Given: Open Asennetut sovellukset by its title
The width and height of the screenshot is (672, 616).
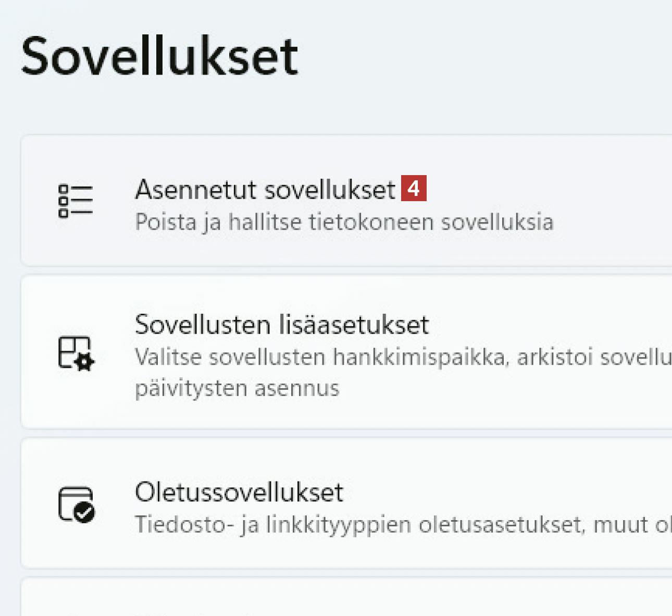Looking at the screenshot, I should (x=265, y=189).
